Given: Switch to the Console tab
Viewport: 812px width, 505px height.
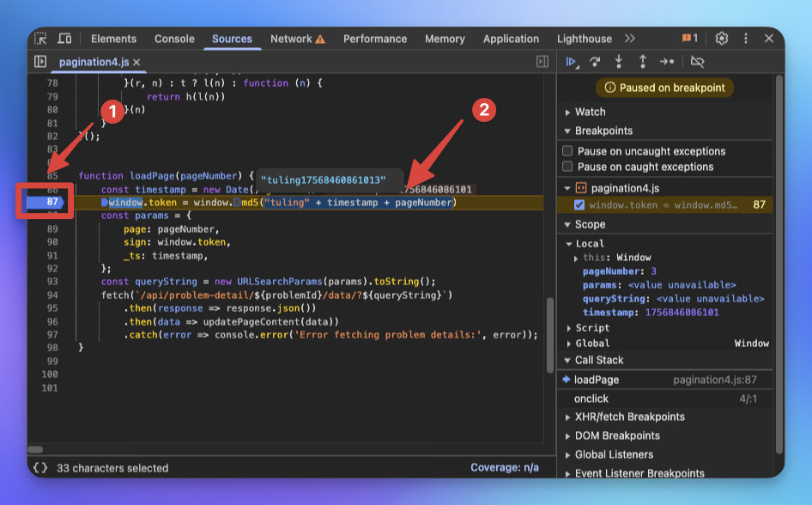Looking at the screenshot, I should coord(174,39).
